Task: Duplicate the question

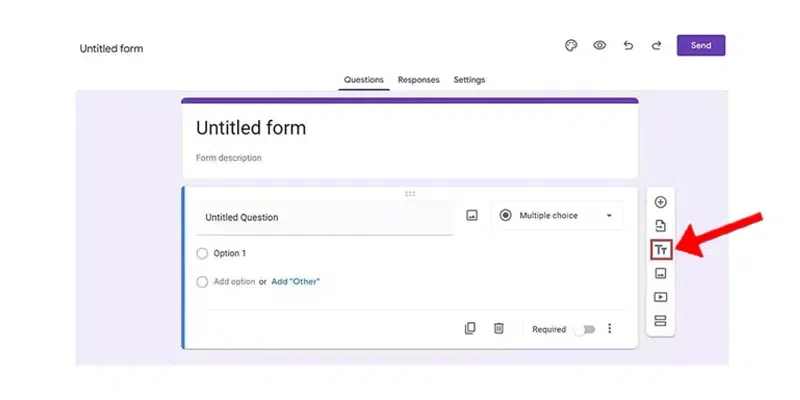Action: 470,329
